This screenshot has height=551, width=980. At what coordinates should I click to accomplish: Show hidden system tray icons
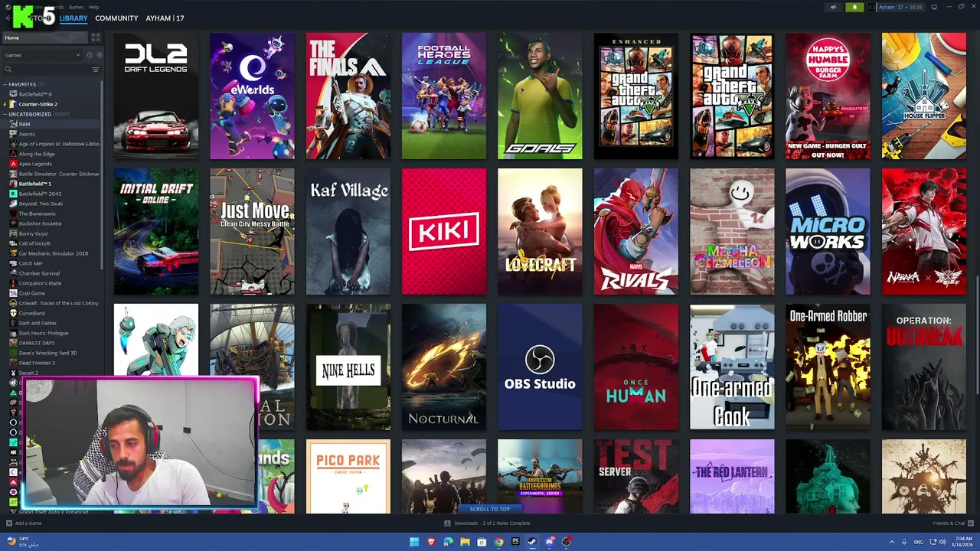[x=891, y=542]
